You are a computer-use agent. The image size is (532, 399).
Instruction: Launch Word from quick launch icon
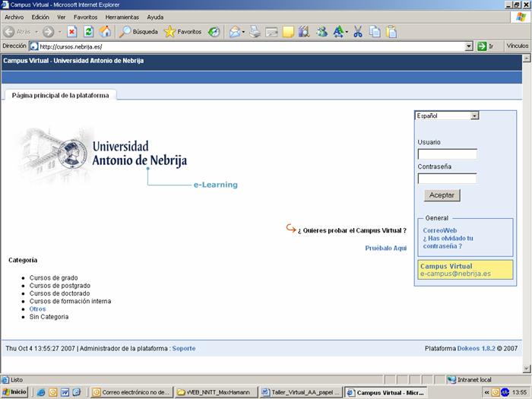[x=65, y=393]
